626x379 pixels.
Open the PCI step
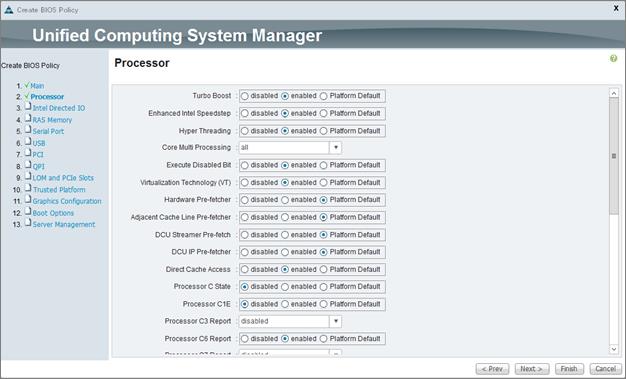pos(38,155)
